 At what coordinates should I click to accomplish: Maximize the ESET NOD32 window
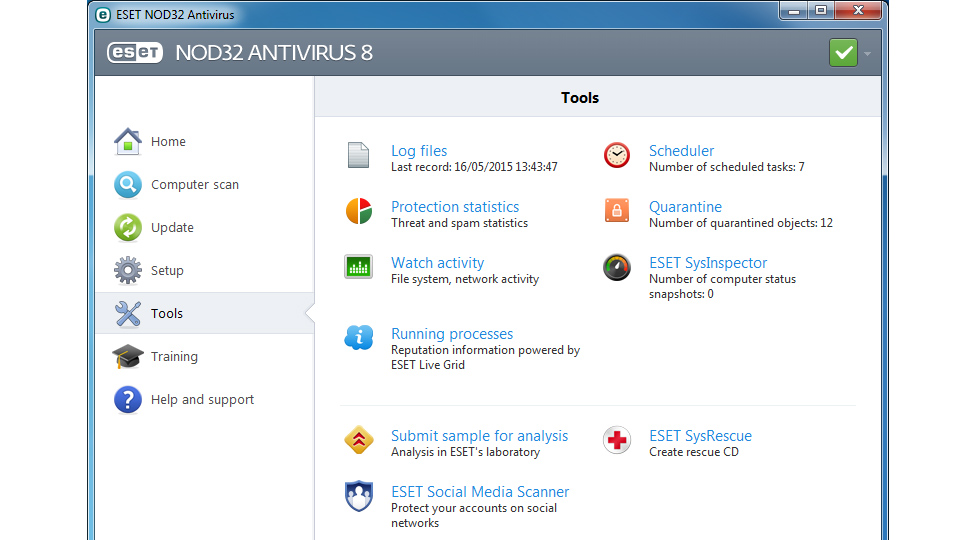pos(821,10)
